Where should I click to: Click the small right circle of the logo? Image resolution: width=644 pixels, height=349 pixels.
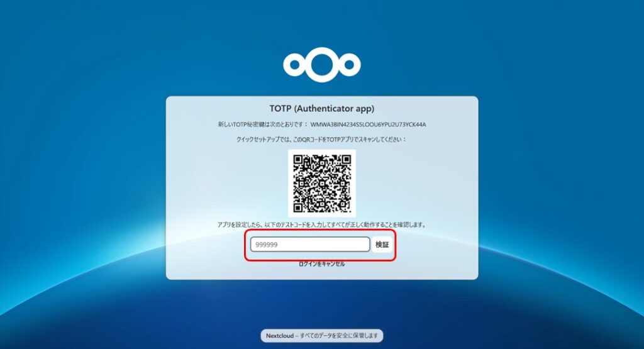pos(350,65)
